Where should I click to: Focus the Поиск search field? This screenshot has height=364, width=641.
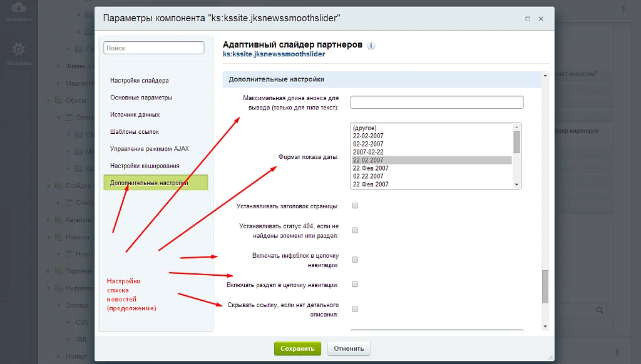click(x=154, y=48)
